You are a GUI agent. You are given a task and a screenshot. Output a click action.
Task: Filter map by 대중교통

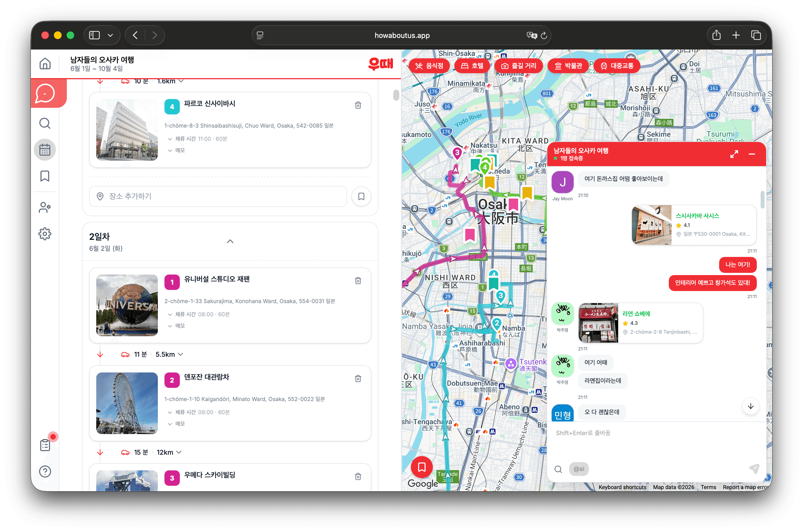(x=617, y=66)
